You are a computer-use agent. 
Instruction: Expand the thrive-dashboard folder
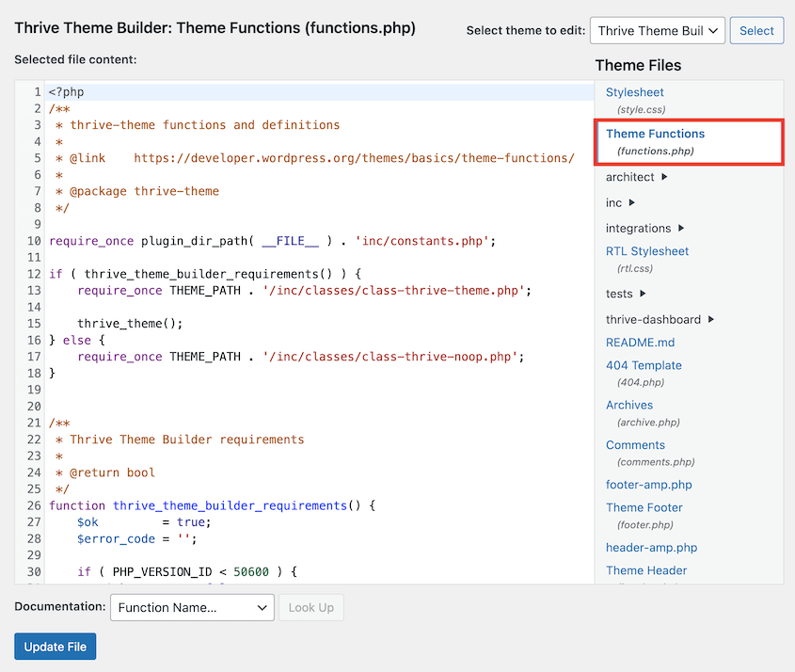click(x=660, y=319)
